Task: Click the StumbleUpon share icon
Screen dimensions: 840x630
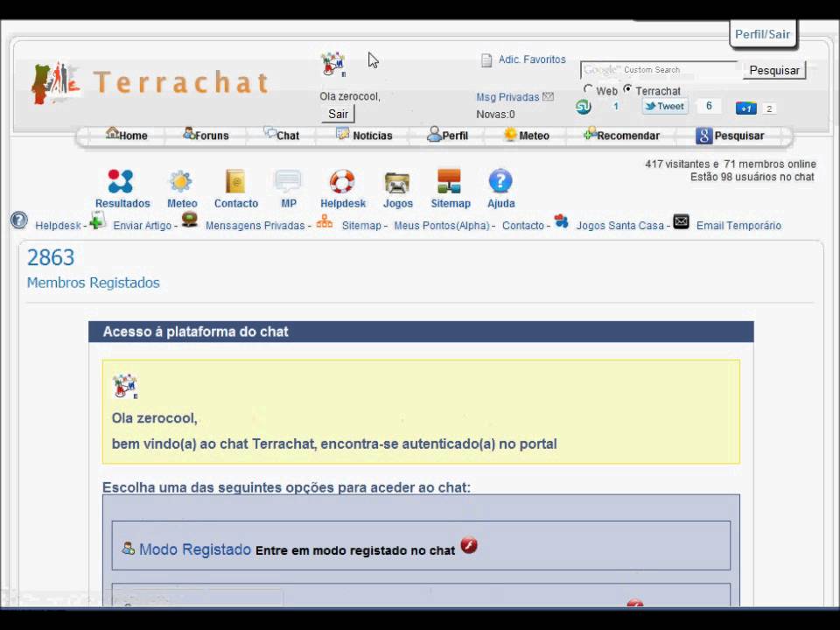Action: (584, 107)
